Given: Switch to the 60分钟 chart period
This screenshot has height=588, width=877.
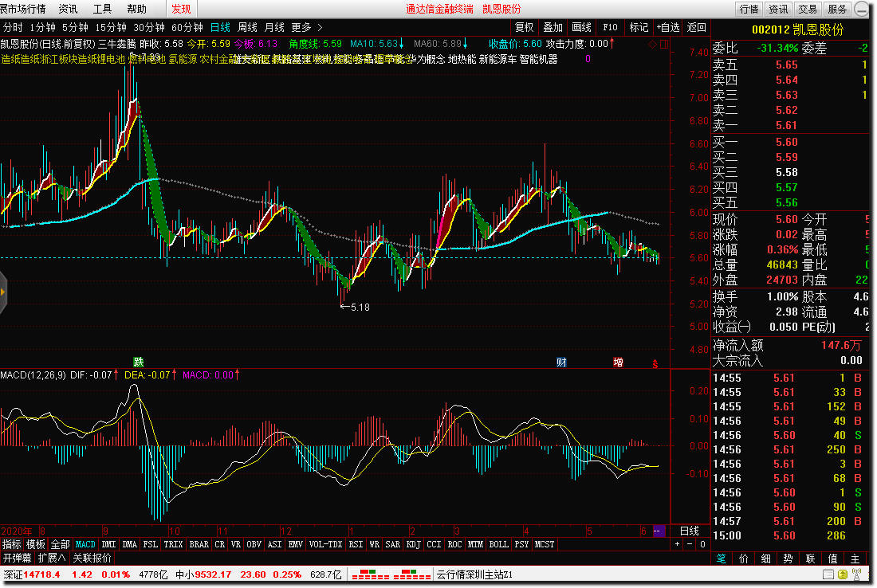Looking at the screenshot, I should (x=187, y=27).
